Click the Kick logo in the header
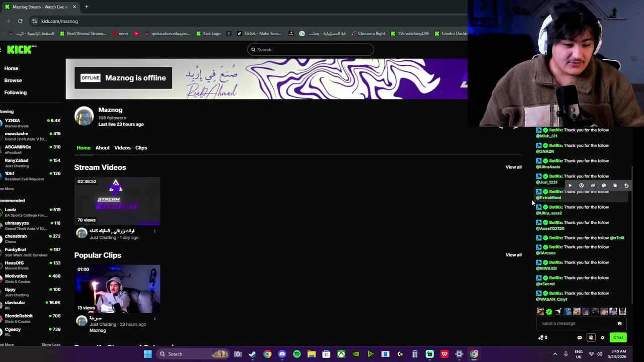Viewport: 644px width, 362px height. click(x=22, y=49)
